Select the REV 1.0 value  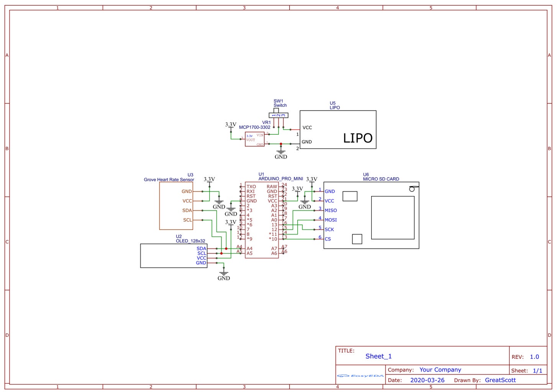(x=534, y=357)
